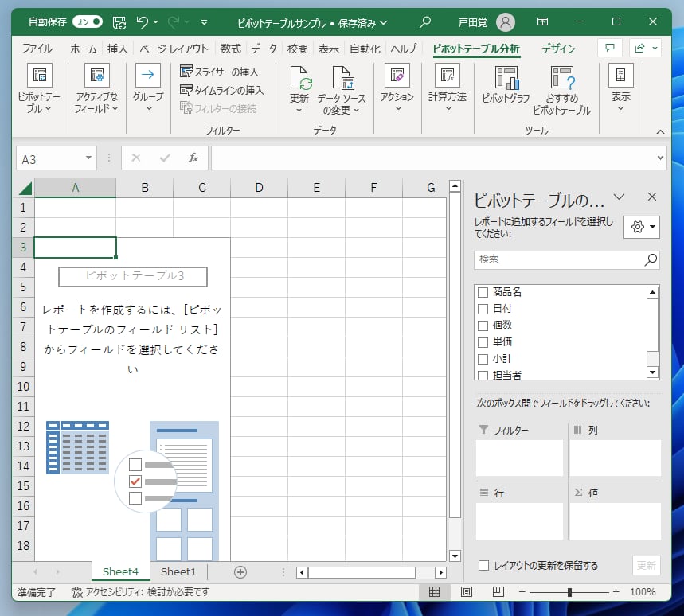Check the 単価 field checkbox

pyautogui.click(x=483, y=341)
